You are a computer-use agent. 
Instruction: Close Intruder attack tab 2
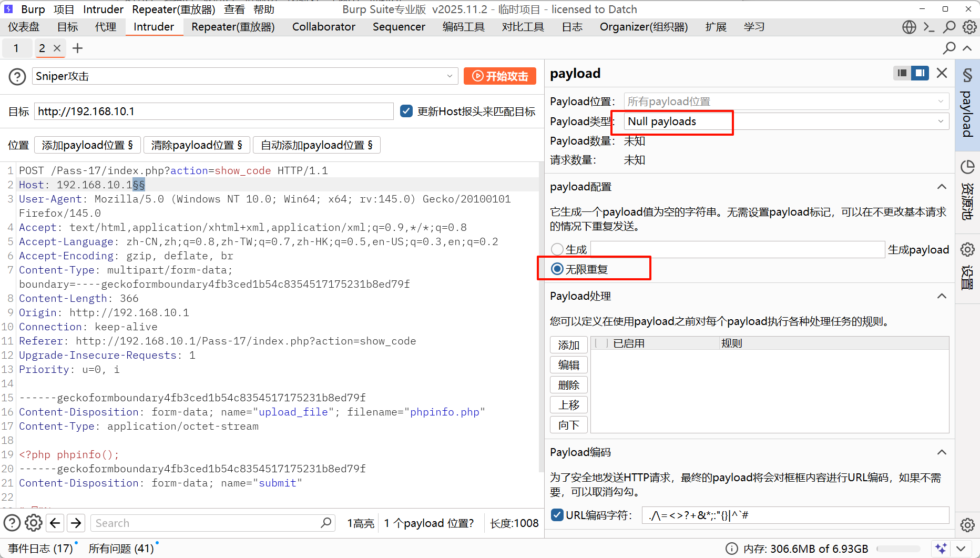(x=57, y=48)
